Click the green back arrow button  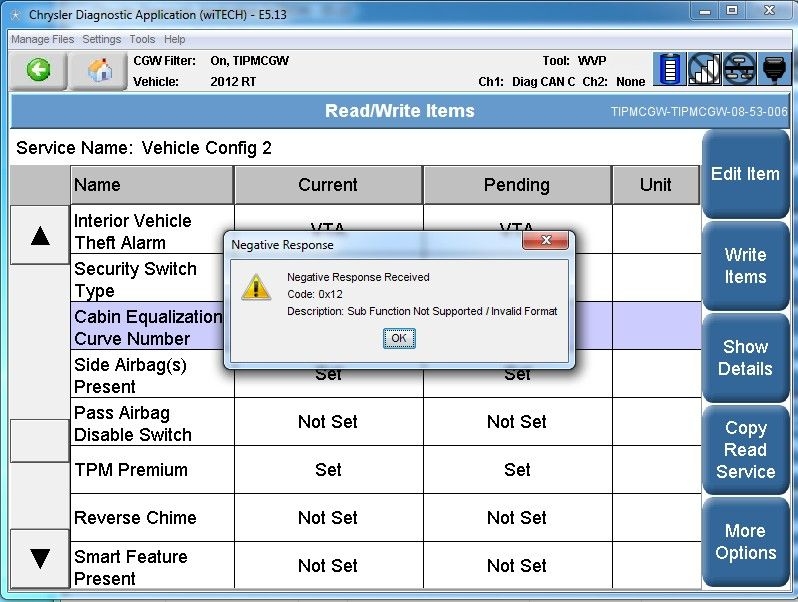coord(38,70)
